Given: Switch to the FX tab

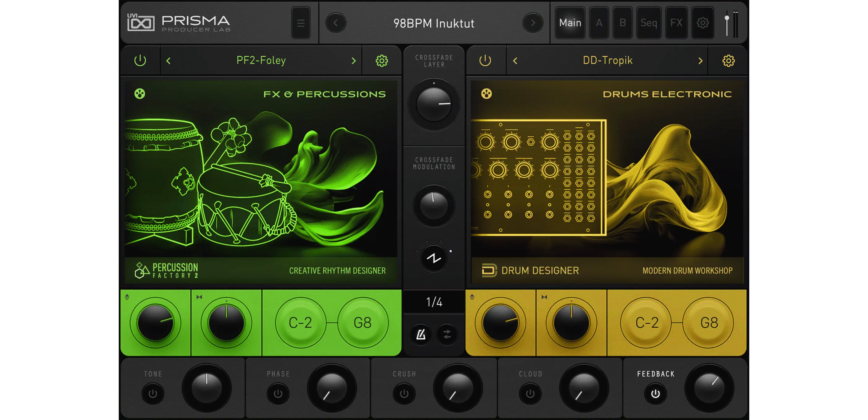Looking at the screenshot, I should (x=676, y=23).
